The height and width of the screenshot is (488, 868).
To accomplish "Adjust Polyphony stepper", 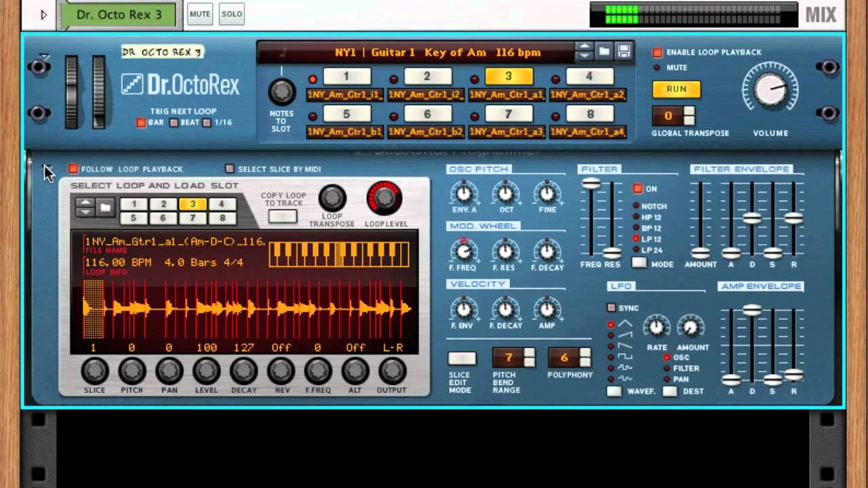I will (585, 357).
